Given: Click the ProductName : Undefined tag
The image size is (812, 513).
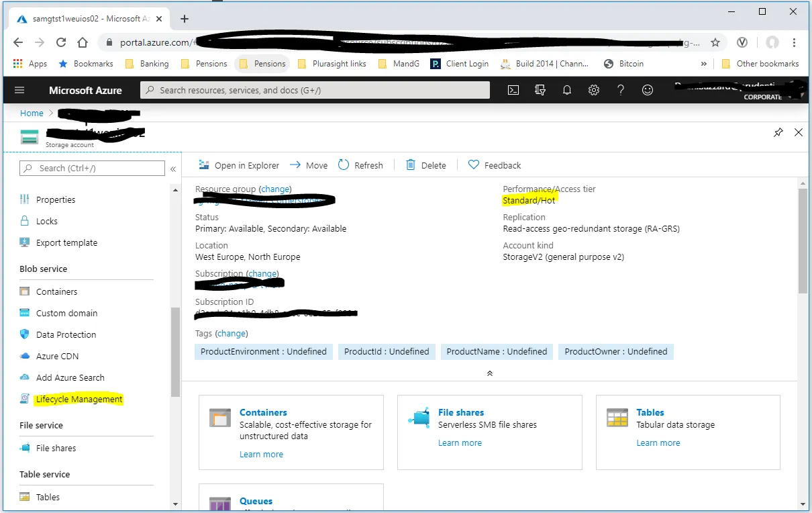Looking at the screenshot, I should pyautogui.click(x=497, y=351).
